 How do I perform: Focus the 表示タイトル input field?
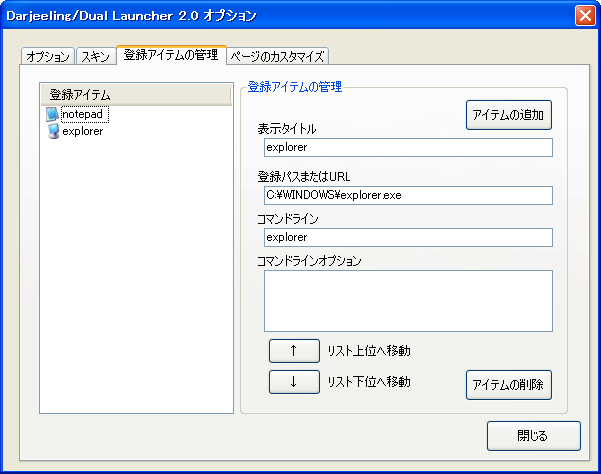point(408,148)
